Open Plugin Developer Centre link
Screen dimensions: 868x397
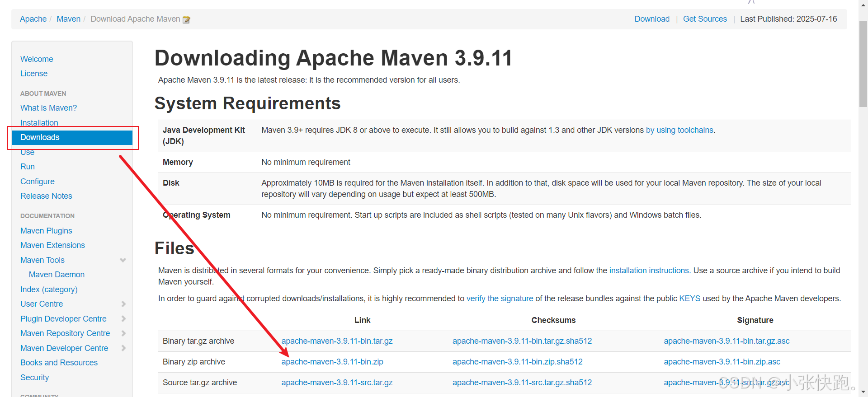[63, 319]
